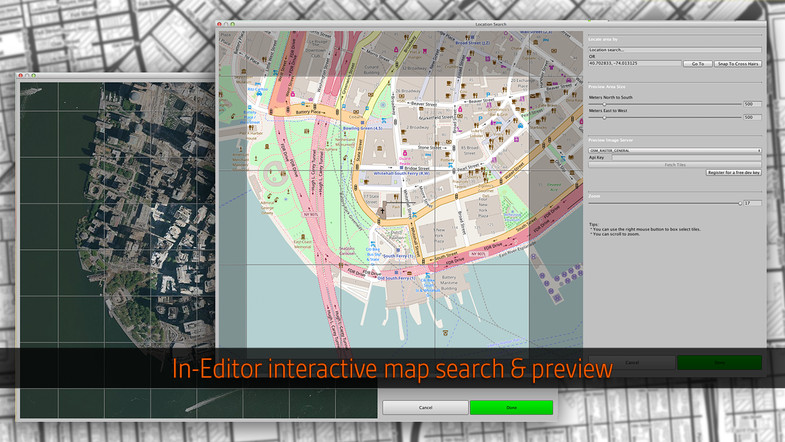Click the Battery Place street label
Image resolution: width=785 pixels, height=442 pixels.
pos(307,112)
